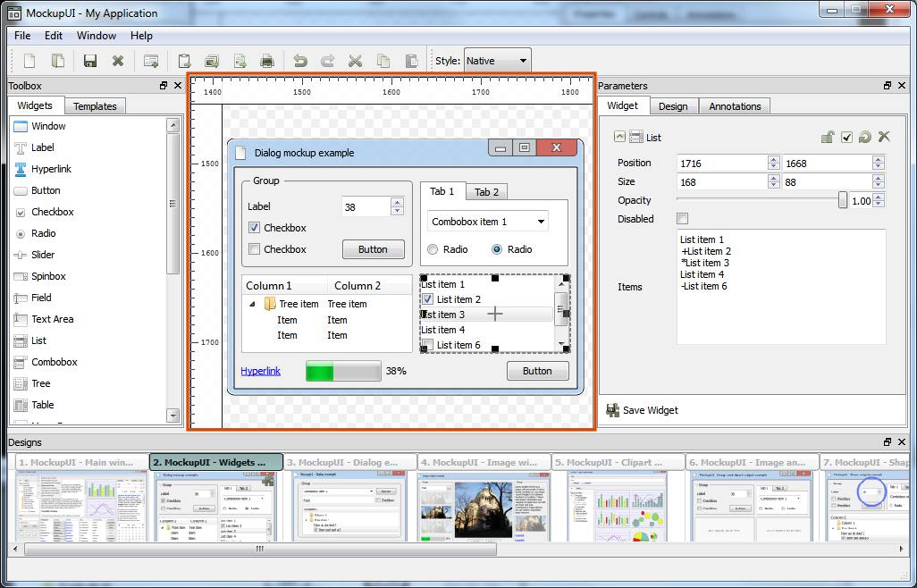Redo the last undone action

point(328,61)
